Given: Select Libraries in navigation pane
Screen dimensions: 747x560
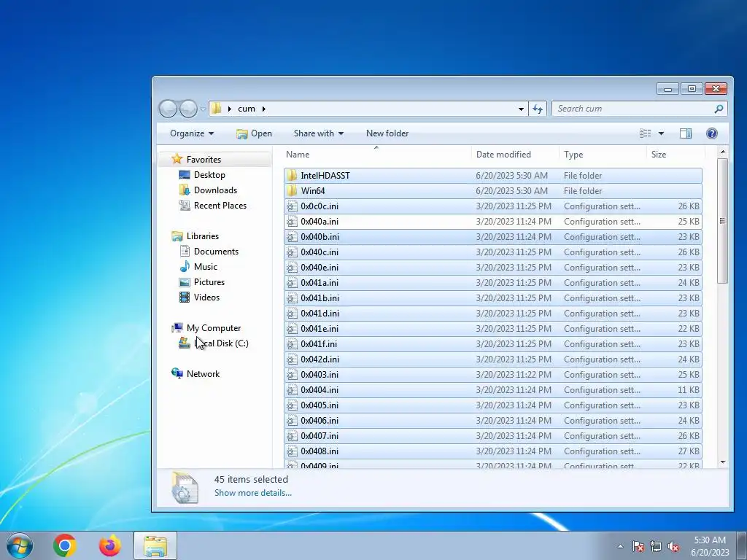Looking at the screenshot, I should (x=203, y=236).
